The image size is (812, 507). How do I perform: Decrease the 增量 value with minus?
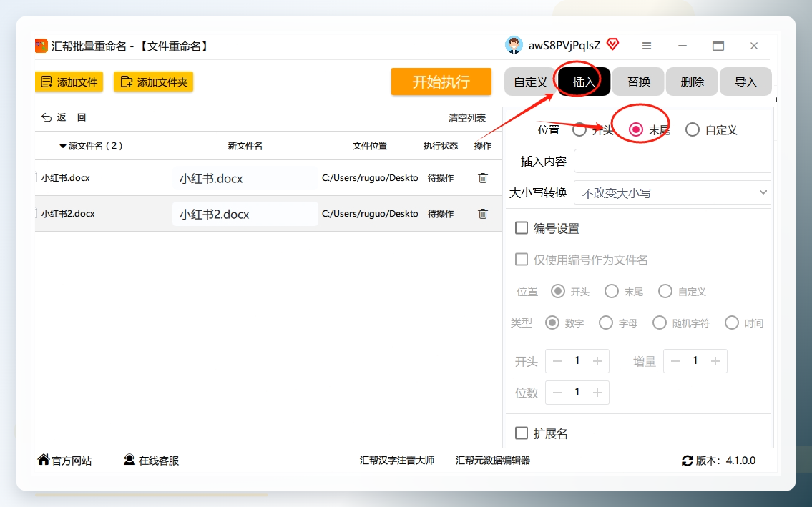point(675,361)
